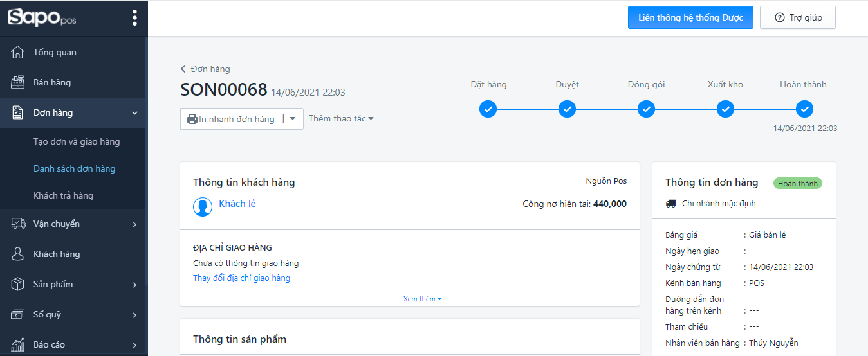Click the Vận chuyển truck icon
Screen dimensions: 868x356
(x=18, y=224)
